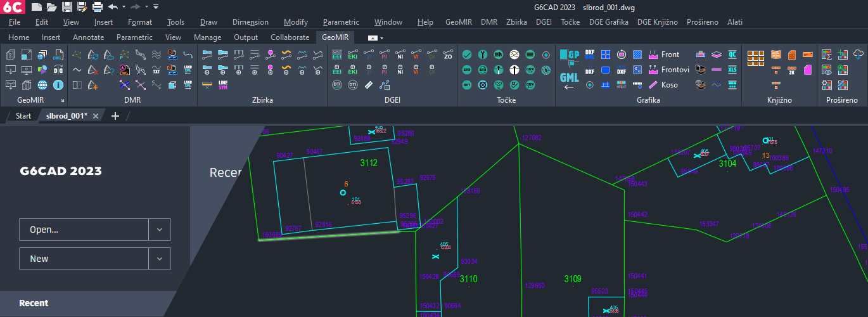
Task: Click the large orange grid icon in Knjižno
Action: click(x=755, y=58)
